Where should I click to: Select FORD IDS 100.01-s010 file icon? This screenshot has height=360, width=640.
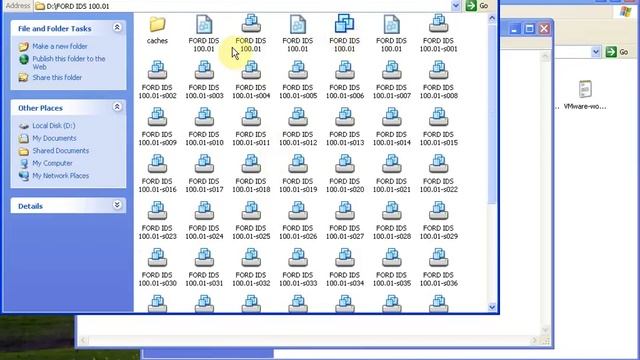[204, 117]
